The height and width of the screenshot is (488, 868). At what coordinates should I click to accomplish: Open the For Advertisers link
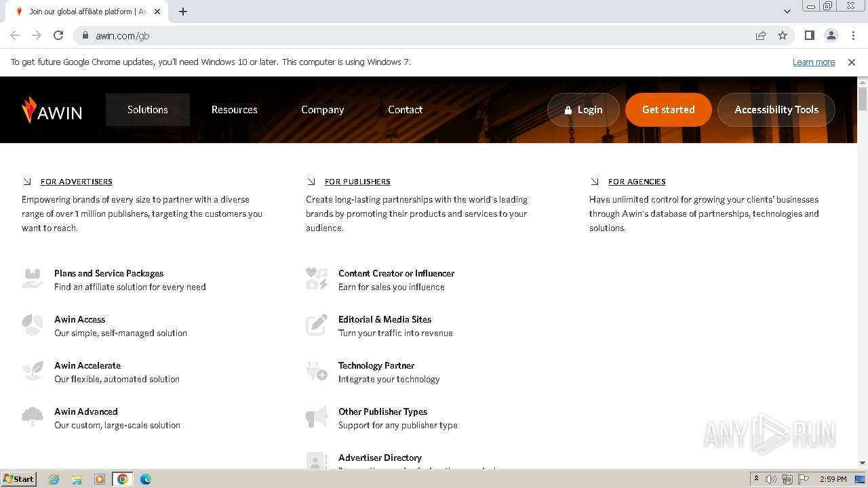(x=77, y=182)
